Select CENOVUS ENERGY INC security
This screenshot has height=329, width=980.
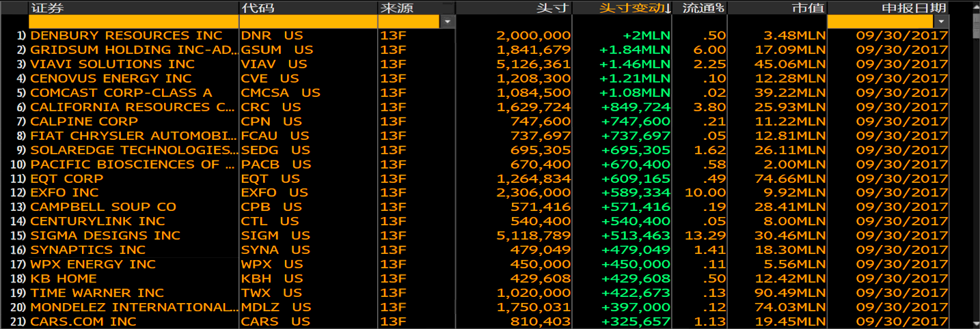(x=111, y=78)
